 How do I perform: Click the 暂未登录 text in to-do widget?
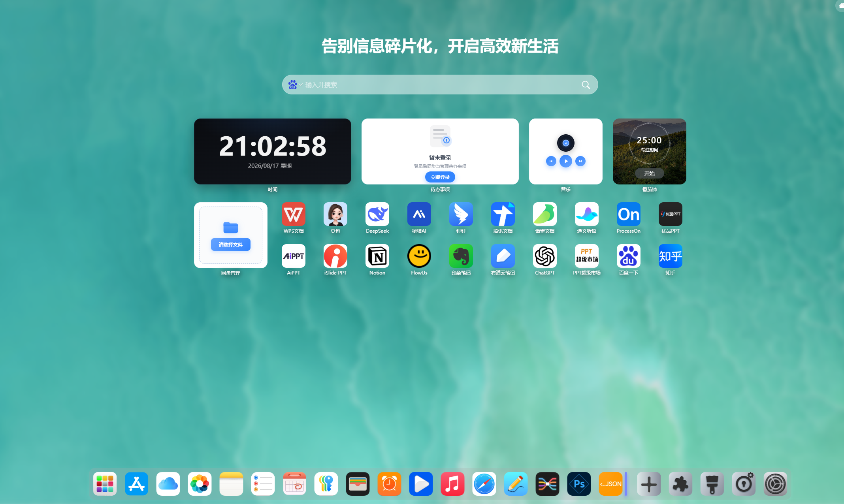coord(440,158)
